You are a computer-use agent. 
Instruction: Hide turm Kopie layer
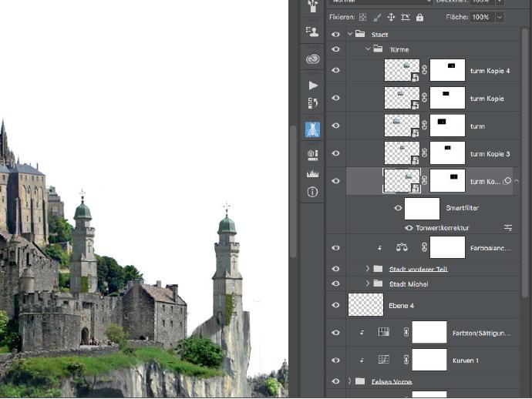click(x=336, y=98)
